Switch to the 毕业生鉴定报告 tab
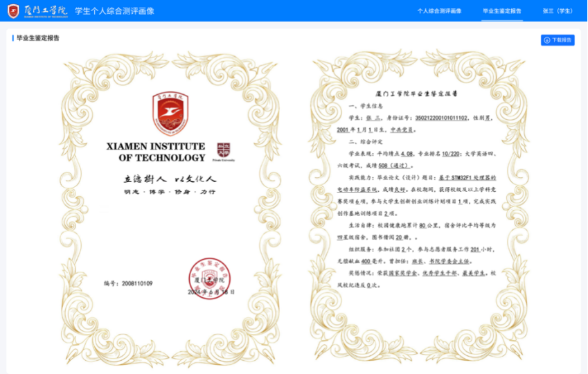This screenshot has width=588, height=374. (501, 11)
